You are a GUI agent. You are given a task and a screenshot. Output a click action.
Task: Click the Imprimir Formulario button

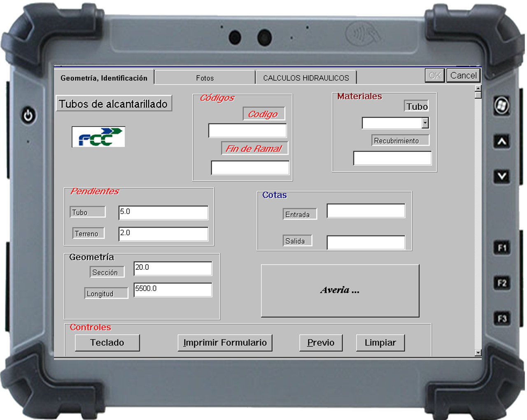(x=225, y=343)
